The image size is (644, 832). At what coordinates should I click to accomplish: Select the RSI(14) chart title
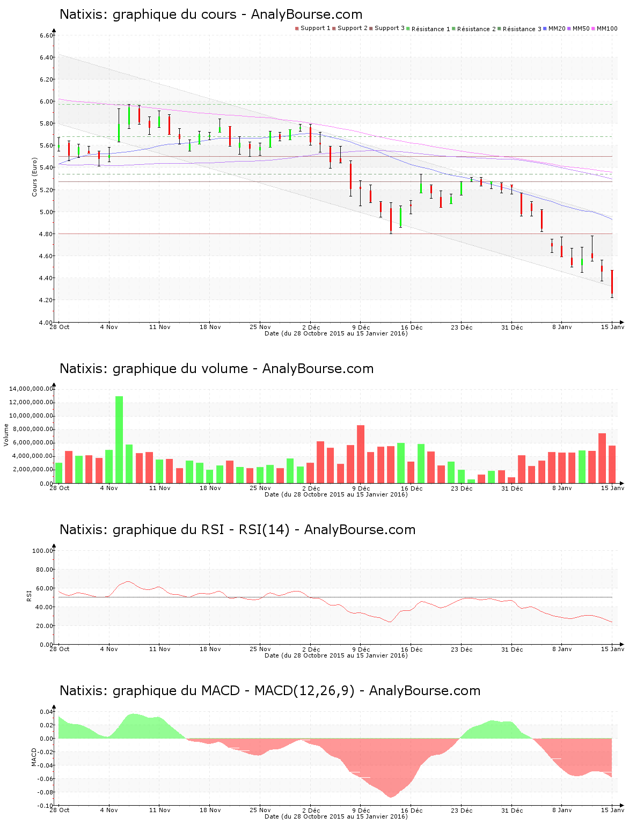tap(237, 530)
